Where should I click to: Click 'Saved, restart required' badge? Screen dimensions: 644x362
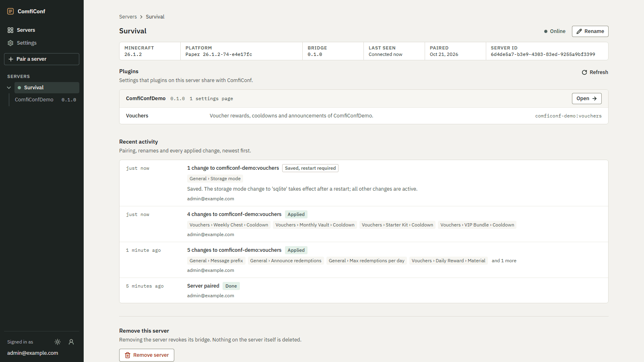click(310, 168)
